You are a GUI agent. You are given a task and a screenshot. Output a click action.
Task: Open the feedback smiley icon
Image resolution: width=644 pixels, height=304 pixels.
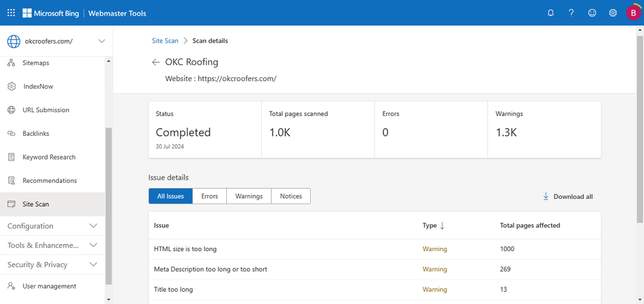[x=592, y=13]
